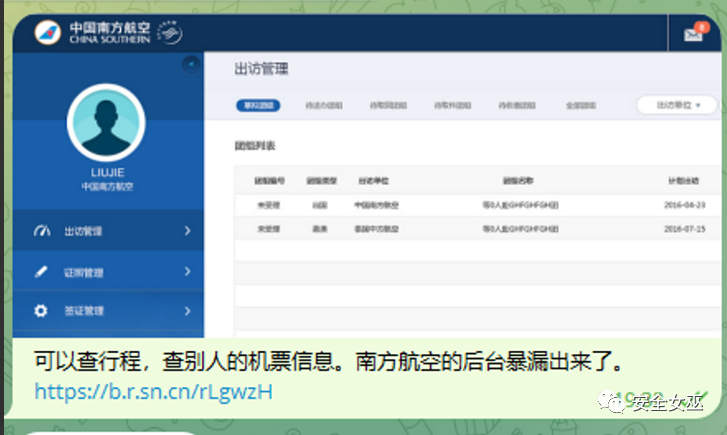The height and width of the screenshot is (435, 727).
Task: Open the 证照管理 sidebar menu item
Action: [108, 271]
